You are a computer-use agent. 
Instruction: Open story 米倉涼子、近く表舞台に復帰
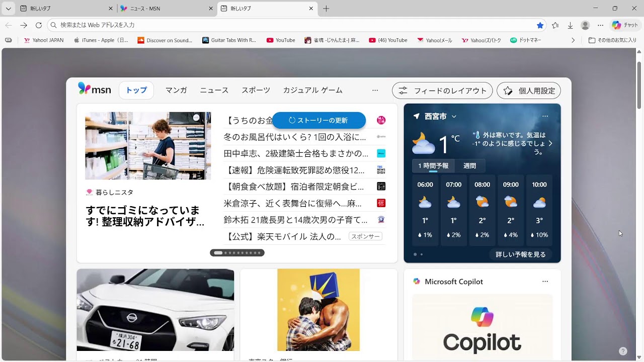click(293, 203)
